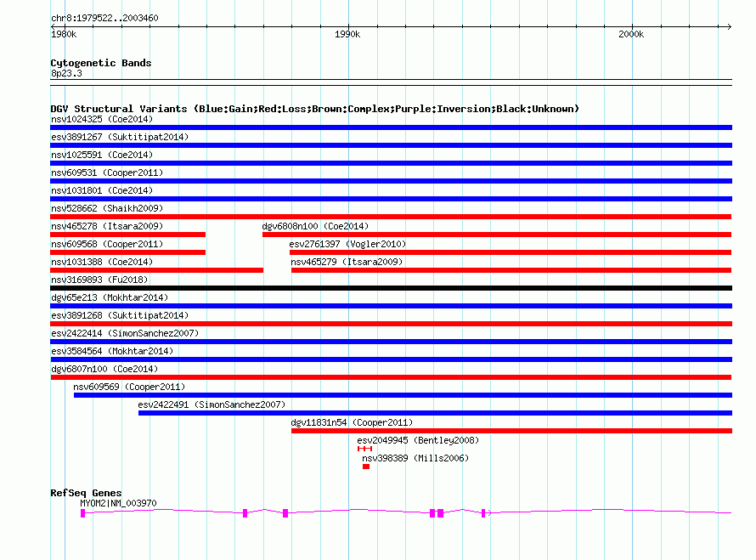Click the esv2761397 (Vogler2010) label
756x560 pixels.
click(x=347, y=244)
